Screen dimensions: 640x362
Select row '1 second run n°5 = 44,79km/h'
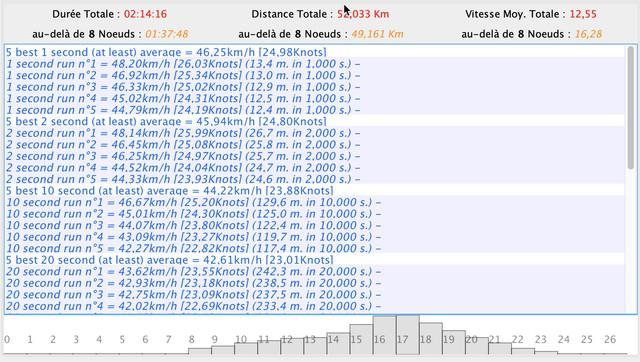[x=315, y=110]
